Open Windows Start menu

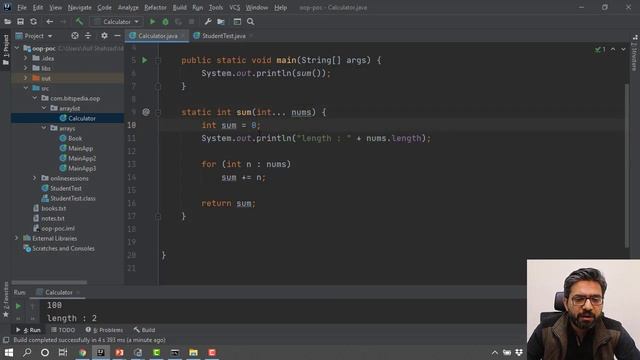click(9, 352)
